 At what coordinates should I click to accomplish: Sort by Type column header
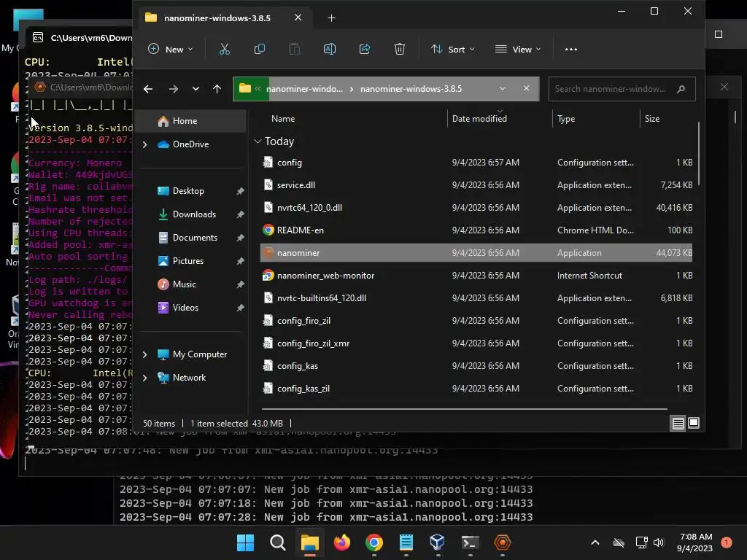point(566,119)
